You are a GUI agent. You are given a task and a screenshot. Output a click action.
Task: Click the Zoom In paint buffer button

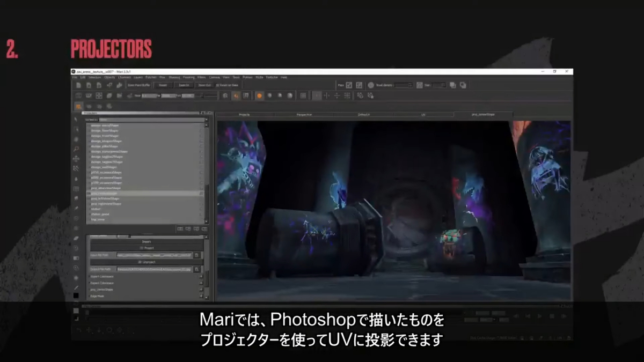[x=184, y=85]
